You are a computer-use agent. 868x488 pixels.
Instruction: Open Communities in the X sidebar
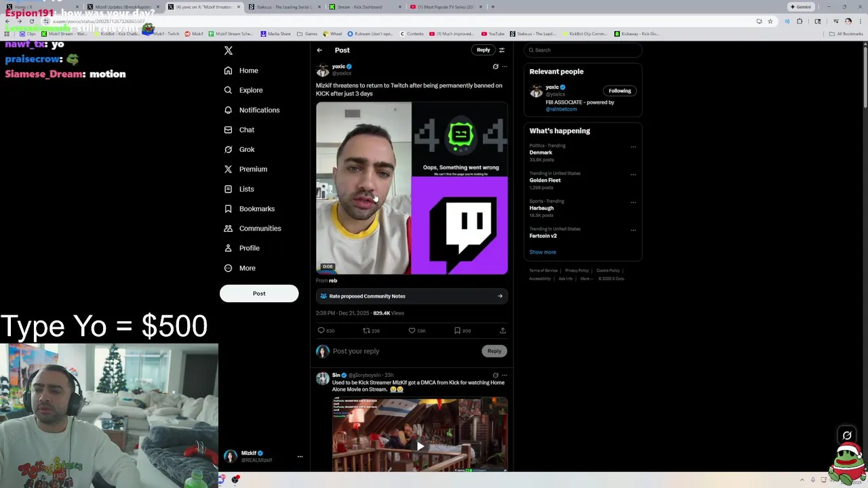252,228
